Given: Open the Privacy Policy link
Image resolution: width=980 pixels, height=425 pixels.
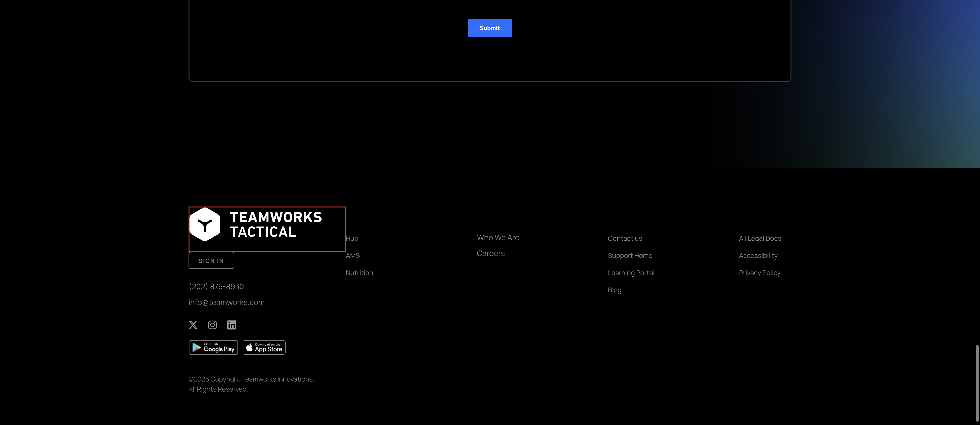Looking at the screenshot, I should (x=759, y=272).
